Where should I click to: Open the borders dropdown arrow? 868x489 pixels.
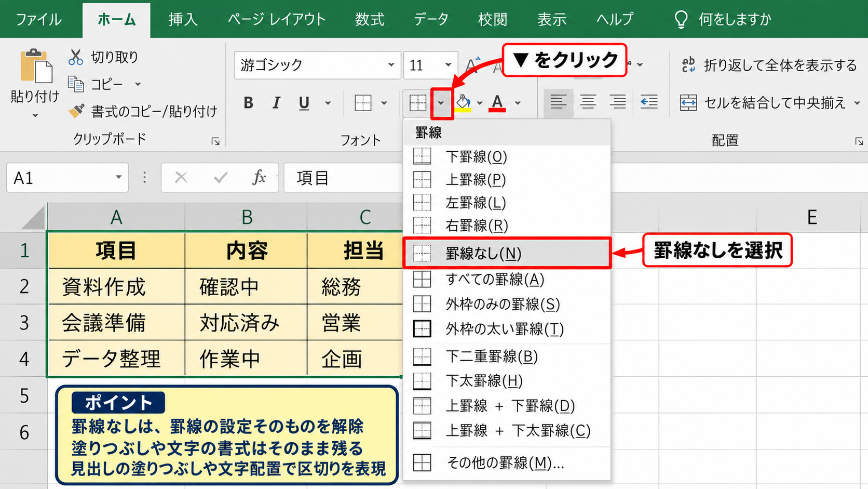point(441,103)
